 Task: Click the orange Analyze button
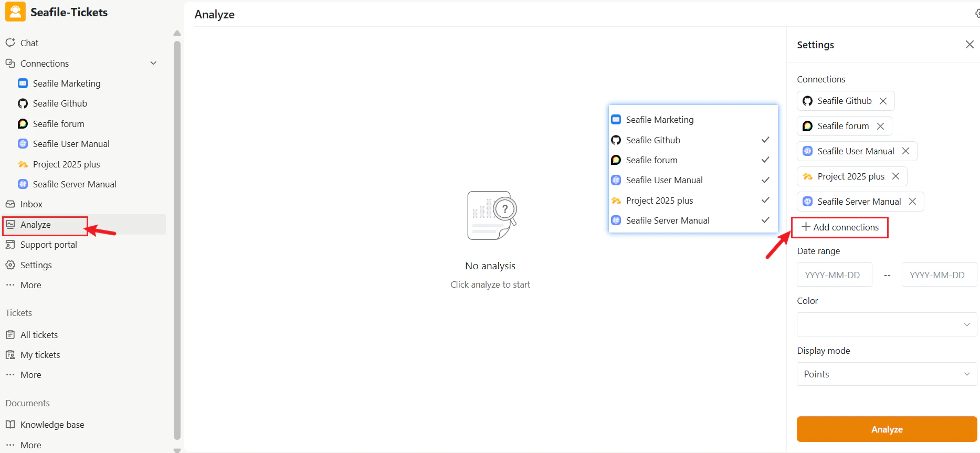point(887,429)
